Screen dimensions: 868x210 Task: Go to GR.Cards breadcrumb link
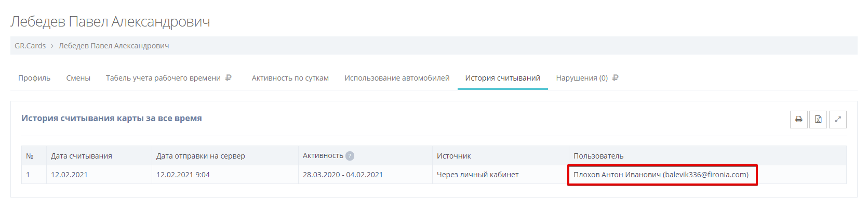[x=30, y=46]
